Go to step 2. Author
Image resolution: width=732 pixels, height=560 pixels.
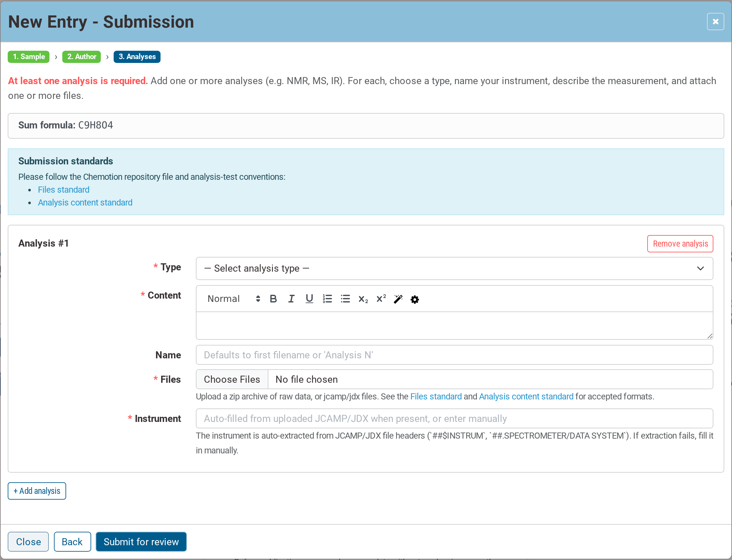[x=81, y=57]
